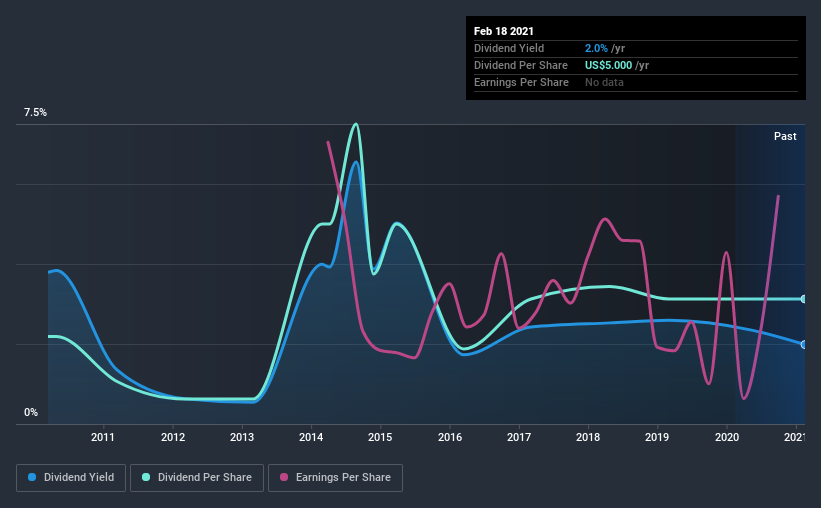Click the 7.5% y-axis label
The width and height of the screenshot is (821, 508).
[35, 113]
